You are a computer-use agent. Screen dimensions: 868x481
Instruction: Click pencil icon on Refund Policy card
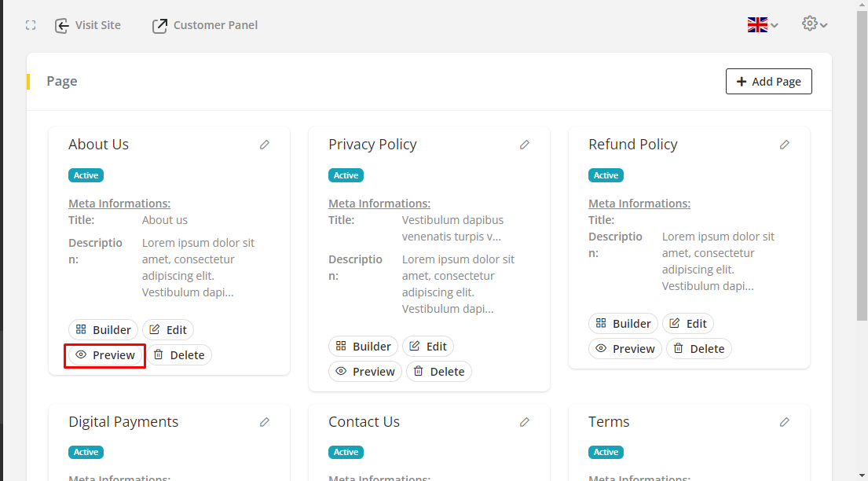click(785, 145)
